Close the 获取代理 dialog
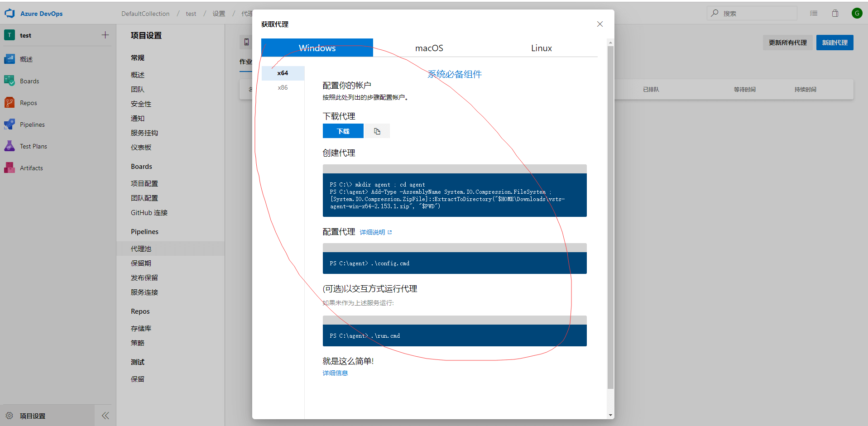868x426 pixels. point(599,24)
